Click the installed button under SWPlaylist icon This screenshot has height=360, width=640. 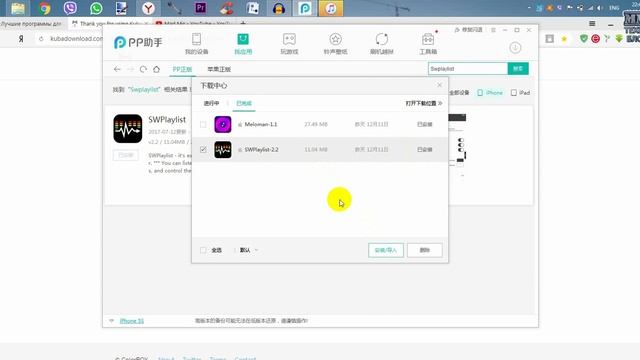tap(126, 155)
